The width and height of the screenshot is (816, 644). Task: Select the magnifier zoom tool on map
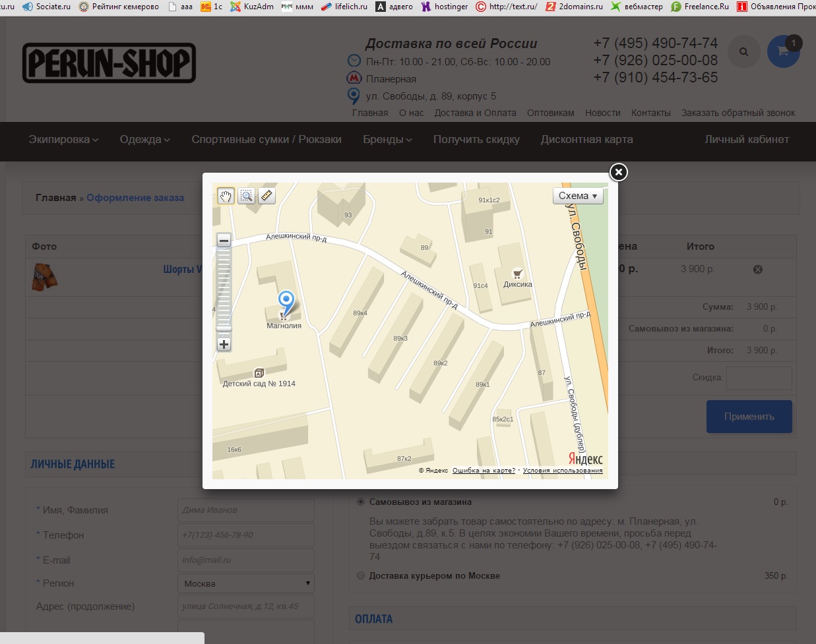point(246,196)
